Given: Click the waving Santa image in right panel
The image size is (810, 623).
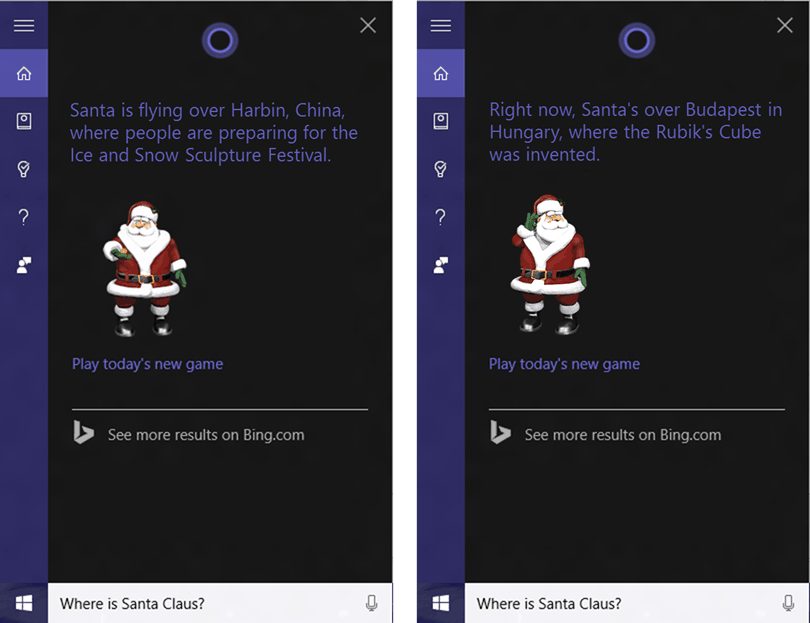Looking at the screenshot, I should pyautogui.click(x=550, y=264).
